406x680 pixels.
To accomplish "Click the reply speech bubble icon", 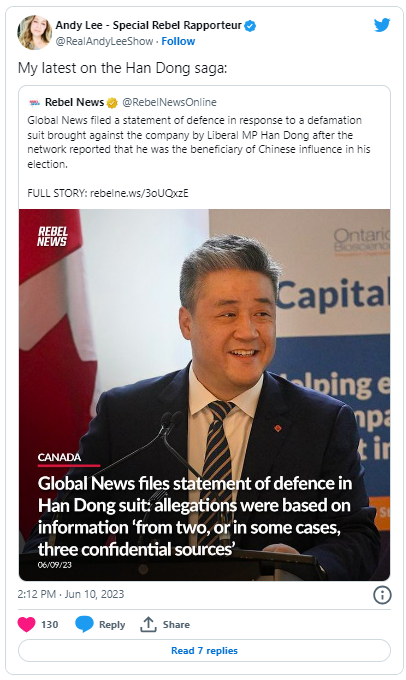I will [84, 624].
